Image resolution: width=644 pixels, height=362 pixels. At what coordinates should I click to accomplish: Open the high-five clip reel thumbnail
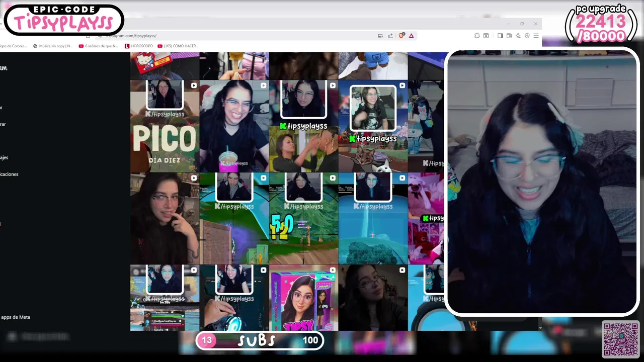click(303, 126)
